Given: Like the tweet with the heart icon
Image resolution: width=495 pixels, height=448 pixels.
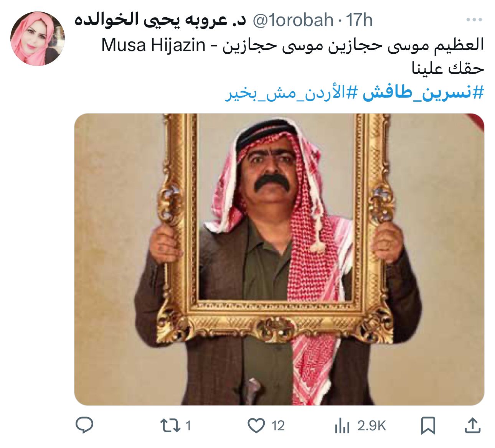Looking at the screenshot, I should click(x=256, y=426).
